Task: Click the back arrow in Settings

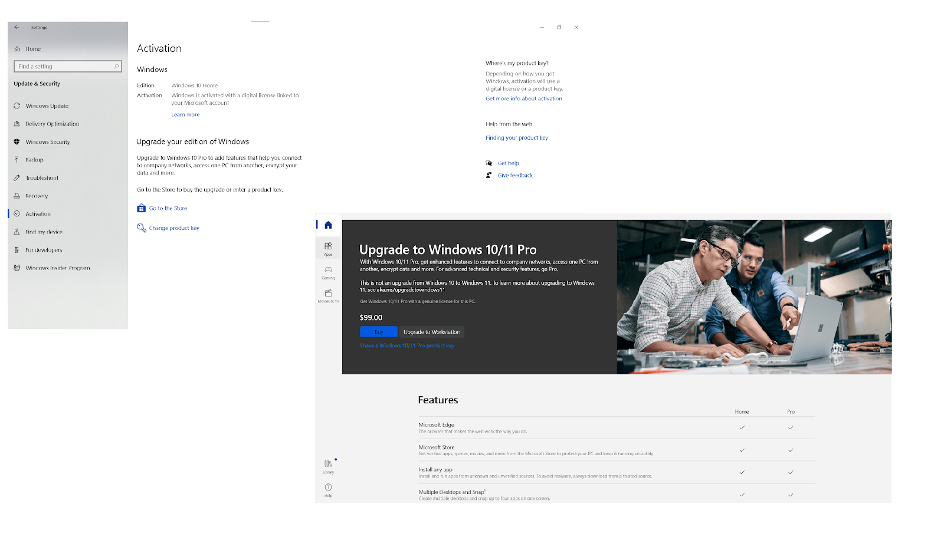Action: click(17, 27)
